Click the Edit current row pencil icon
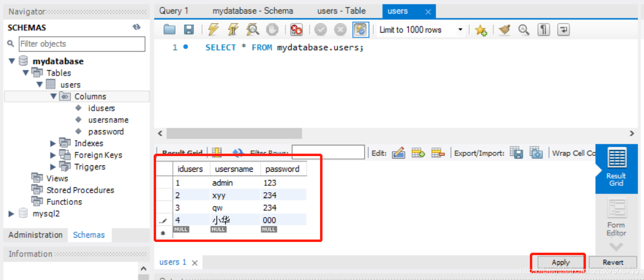644x280 pixels. (399, 153)
